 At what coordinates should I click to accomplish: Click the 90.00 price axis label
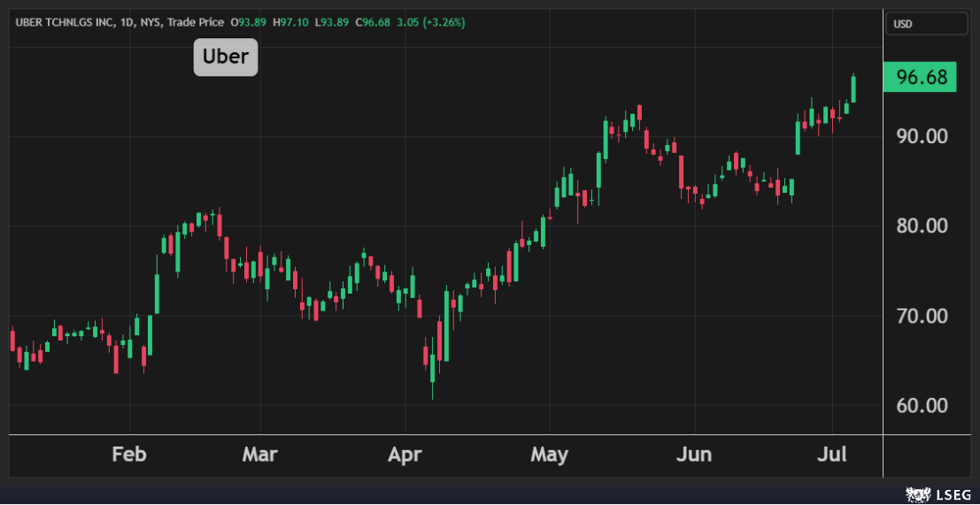pos(922,136)
